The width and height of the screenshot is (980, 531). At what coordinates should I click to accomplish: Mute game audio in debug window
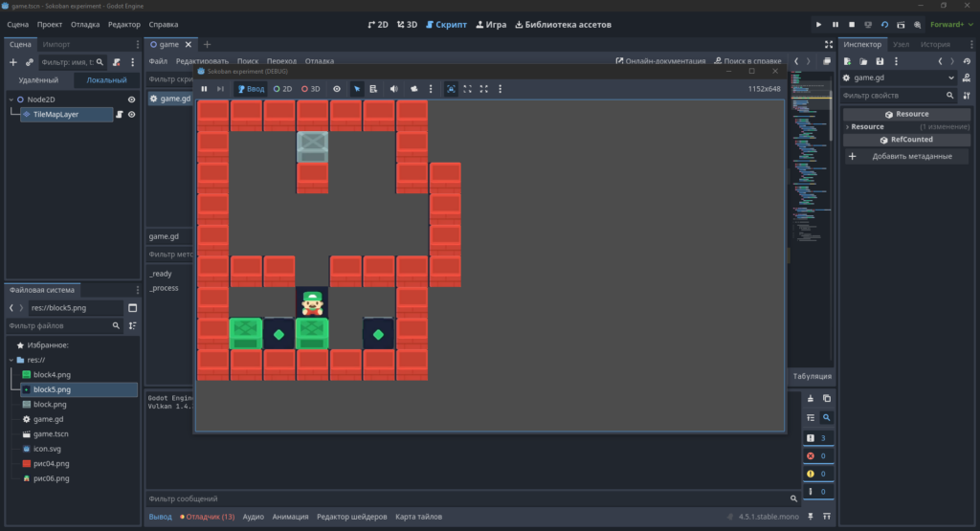pos(393,89)
